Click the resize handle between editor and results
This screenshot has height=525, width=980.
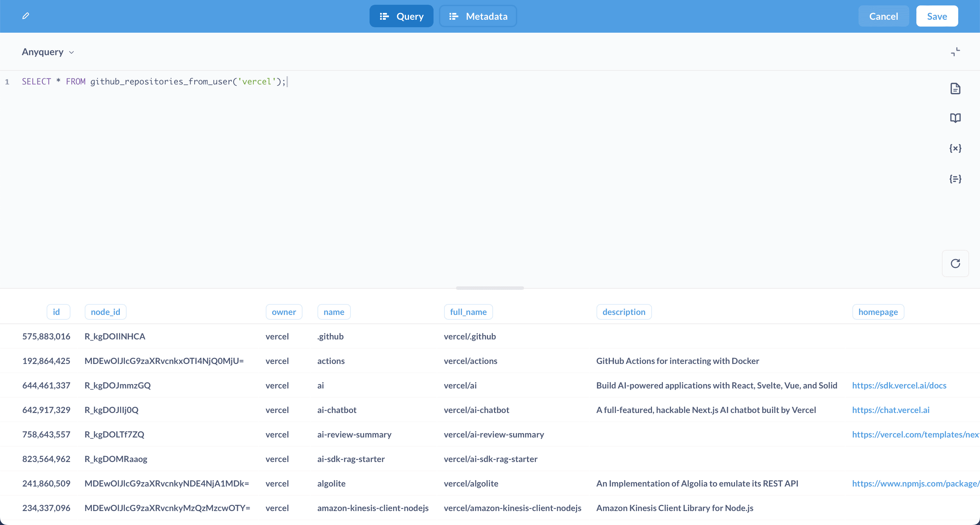(x=490, y=288)
